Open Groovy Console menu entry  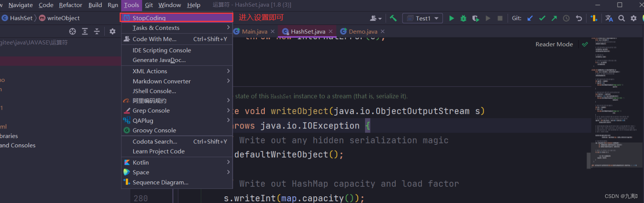(x=154, y=130)
